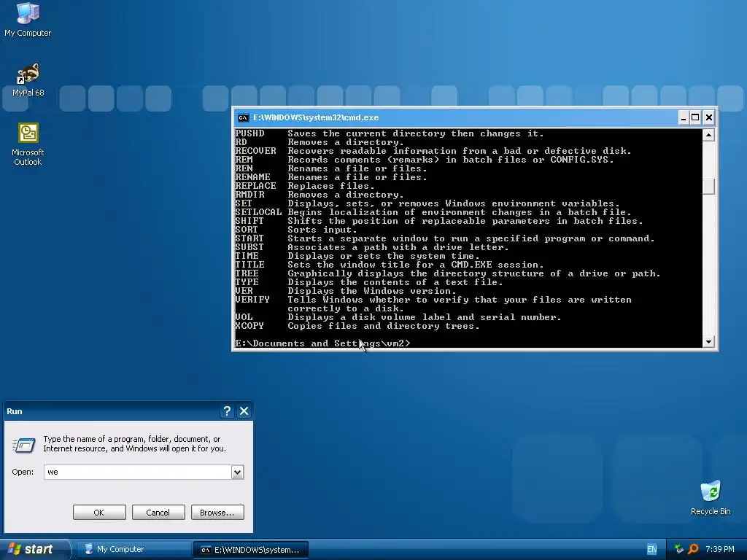Screen dimensions: 747x560
Task: Click the SUBST command line in cmd
Action: 372,248
